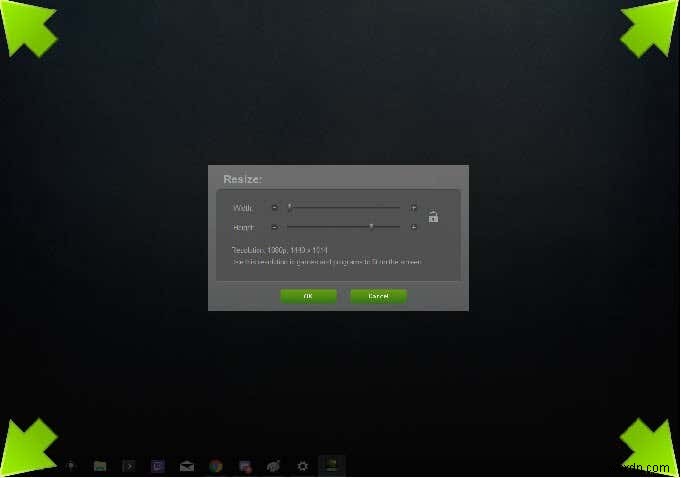This screenshot has height=478, width=681.
Task: Open the Mail app taskbar icon
Action: click(x=187, y=466)
